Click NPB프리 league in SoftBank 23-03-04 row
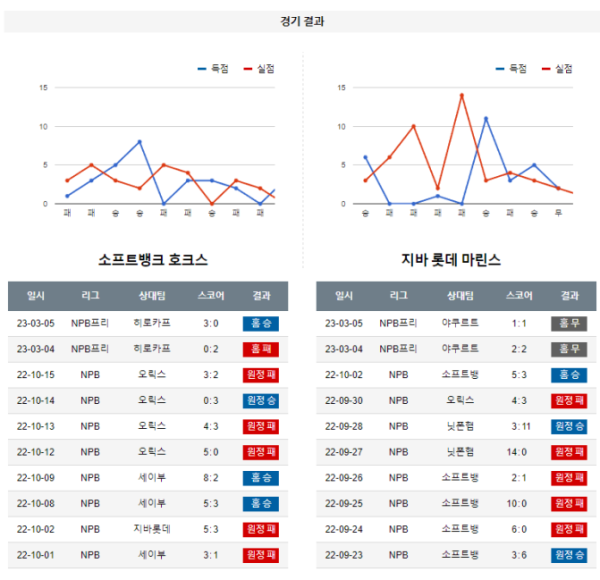This screenshot has height=580, width=600. coord(90,349)
